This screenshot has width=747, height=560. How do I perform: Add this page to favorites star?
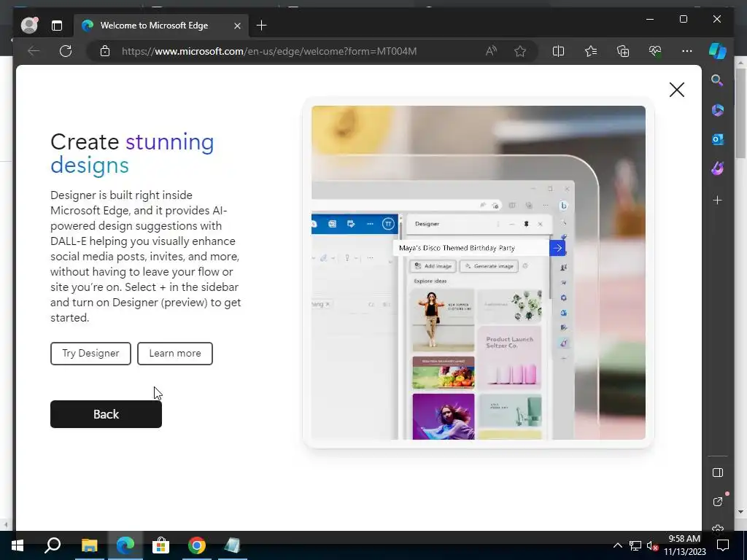point(520,51)
